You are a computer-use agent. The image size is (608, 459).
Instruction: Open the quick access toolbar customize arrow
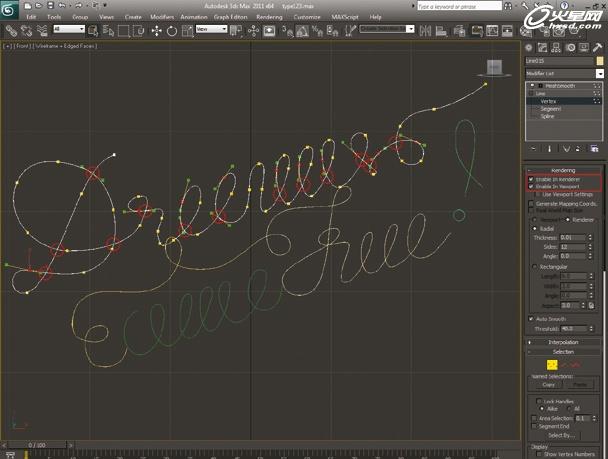click(105, 6)
